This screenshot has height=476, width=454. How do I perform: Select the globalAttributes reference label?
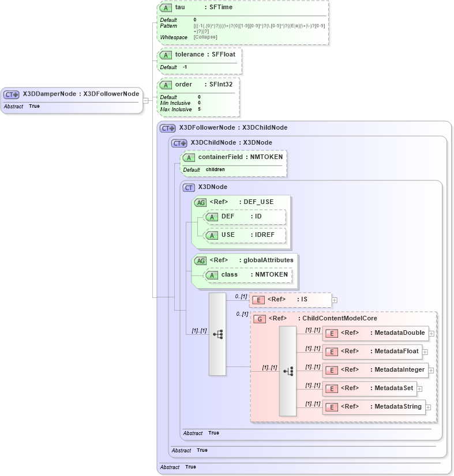252,260
